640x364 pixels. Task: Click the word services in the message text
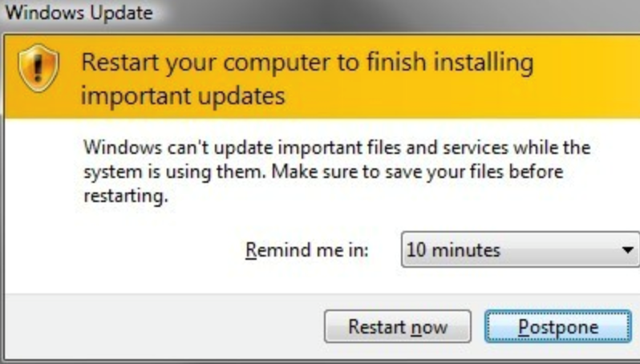coord(476,148)
